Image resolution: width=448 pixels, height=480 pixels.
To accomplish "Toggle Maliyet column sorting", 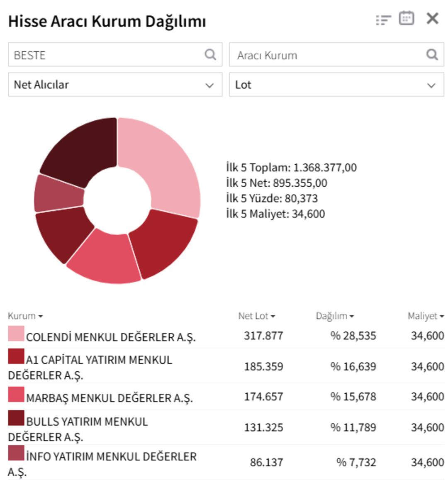I will click(x=443, y=317).
